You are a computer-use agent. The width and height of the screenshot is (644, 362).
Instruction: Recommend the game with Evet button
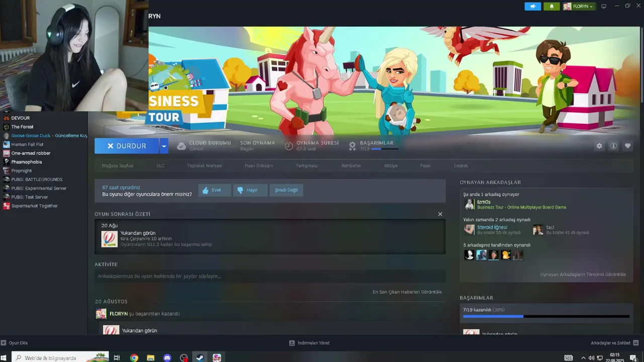(x=215, y=190)
